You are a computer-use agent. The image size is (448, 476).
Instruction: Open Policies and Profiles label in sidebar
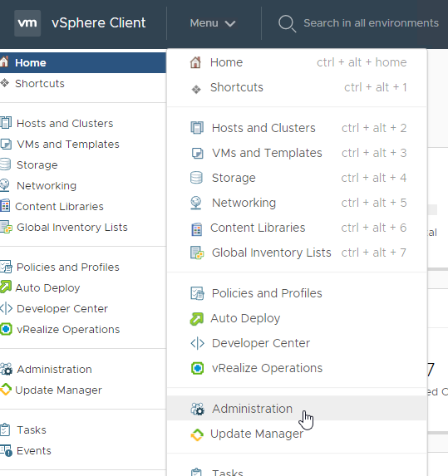coord(68,267)
